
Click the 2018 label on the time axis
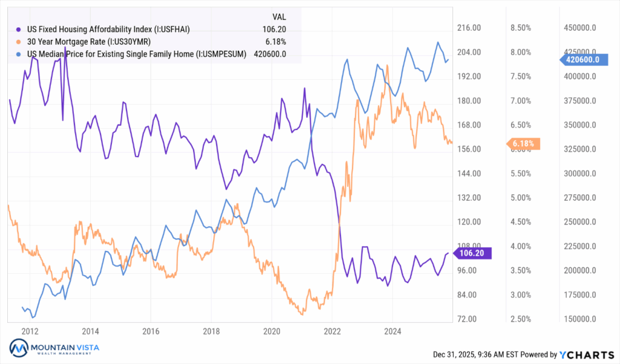coord(211,331)
